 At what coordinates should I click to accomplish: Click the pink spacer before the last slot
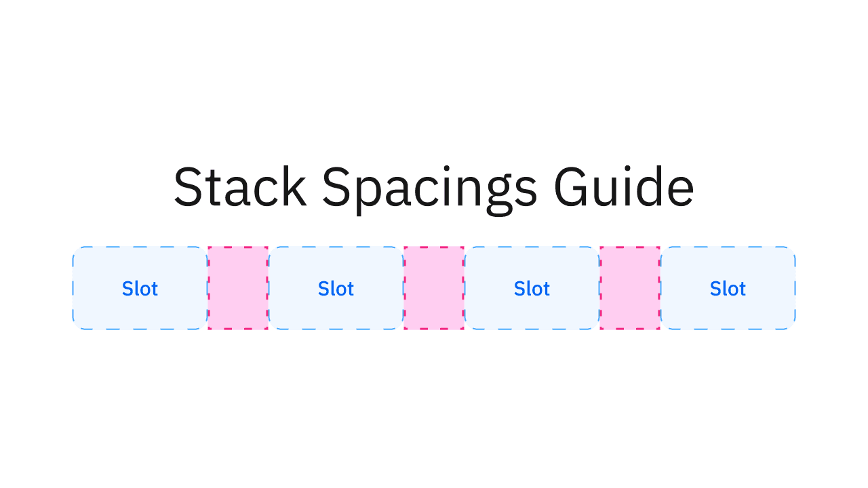point(630,288)
